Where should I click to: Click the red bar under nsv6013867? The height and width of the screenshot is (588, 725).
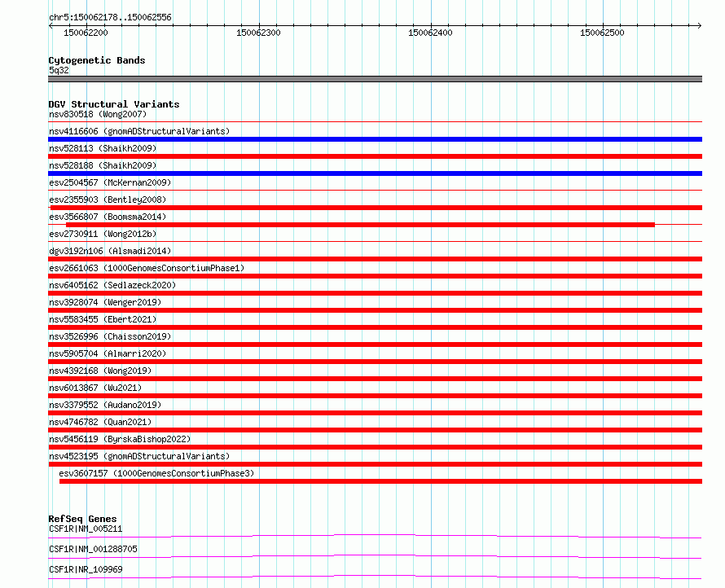tap(375, 396)
